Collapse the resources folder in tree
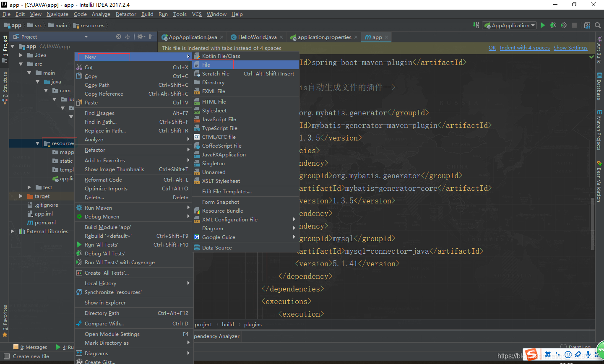The width and height of the screenshot is (604, 364). [x=38, y=143]
